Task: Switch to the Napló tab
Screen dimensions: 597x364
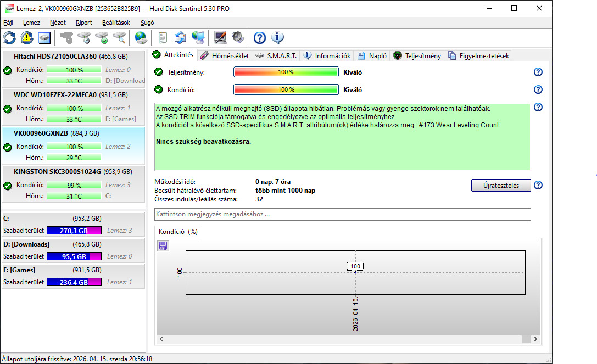Action: [x=372, y=56]
